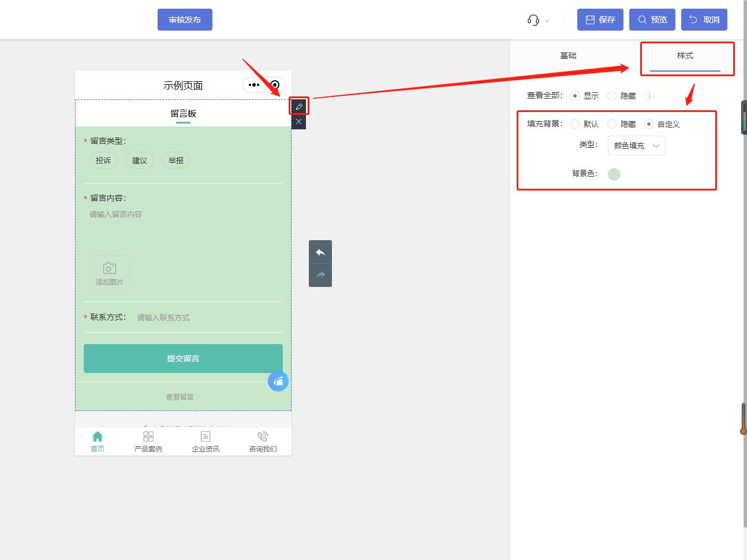
Task: Choose the 默认 fill background option
Action: (x=575, y=124)
